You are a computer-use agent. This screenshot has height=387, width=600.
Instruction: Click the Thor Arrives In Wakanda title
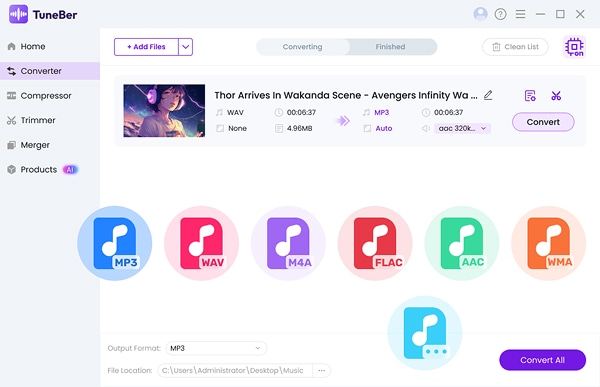pos(346,95)
